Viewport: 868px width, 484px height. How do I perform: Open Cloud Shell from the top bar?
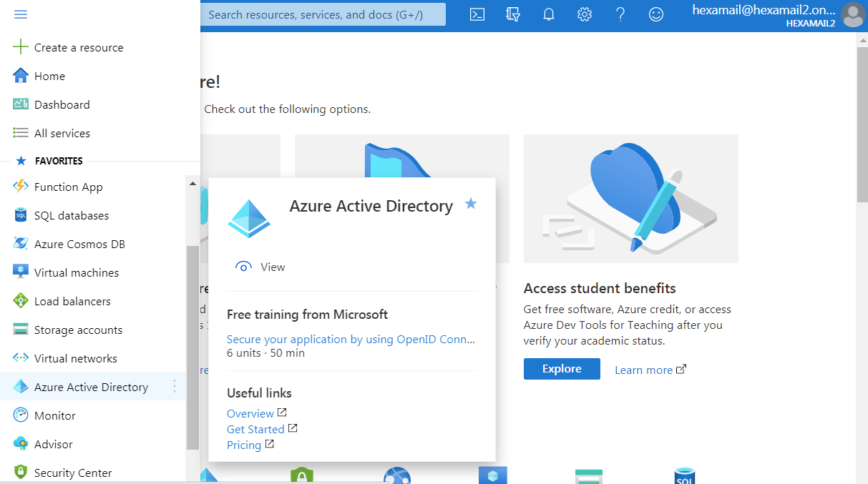(477, 14)
